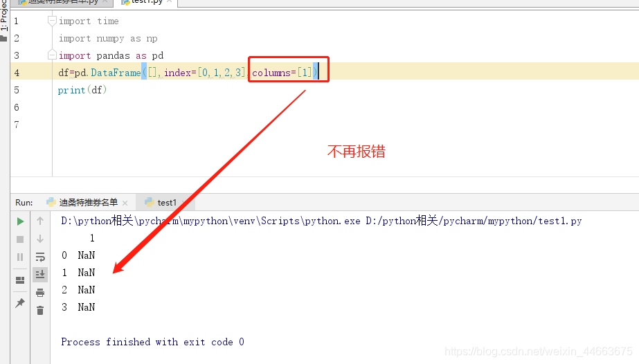
Task: Click test1.py path in console output
Action: [x=474, y=221]
